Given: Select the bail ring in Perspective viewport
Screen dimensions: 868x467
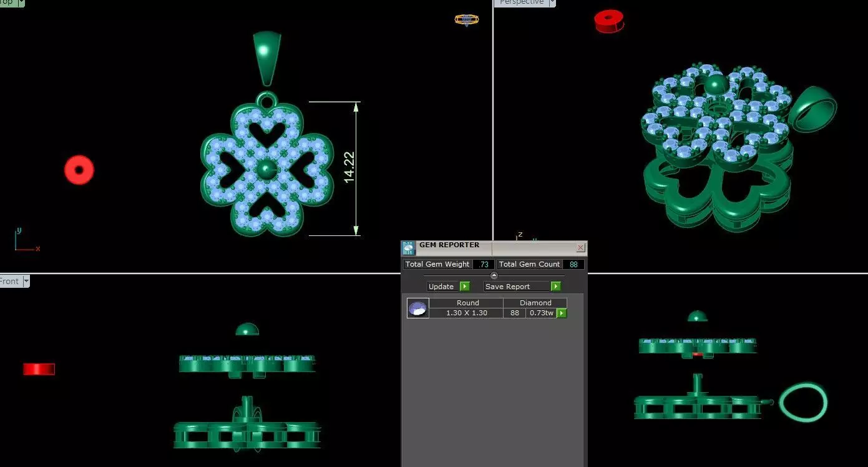Looking at the screenshot, I should tap(812, 109).
